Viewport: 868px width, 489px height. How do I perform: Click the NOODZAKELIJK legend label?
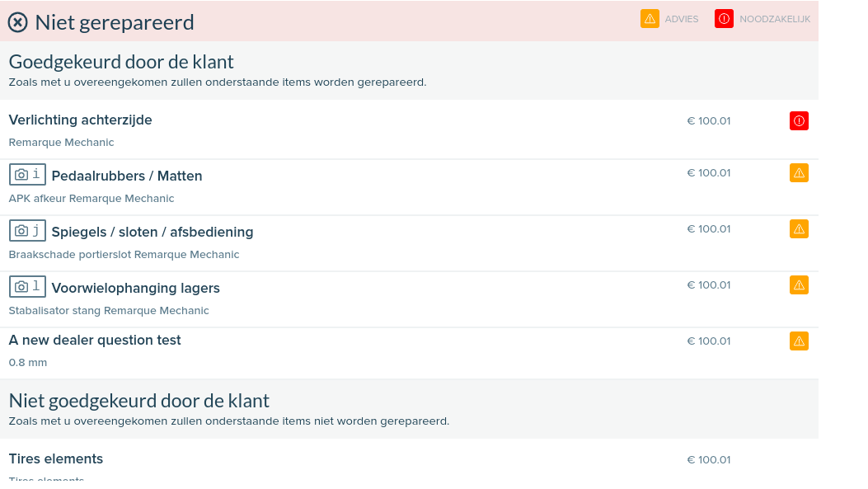point(775,19)
